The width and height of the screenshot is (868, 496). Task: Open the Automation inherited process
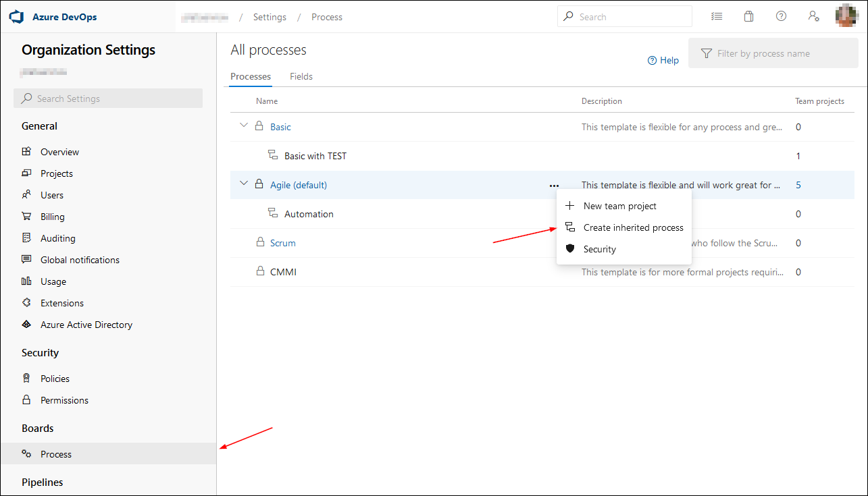click(309, 214)
